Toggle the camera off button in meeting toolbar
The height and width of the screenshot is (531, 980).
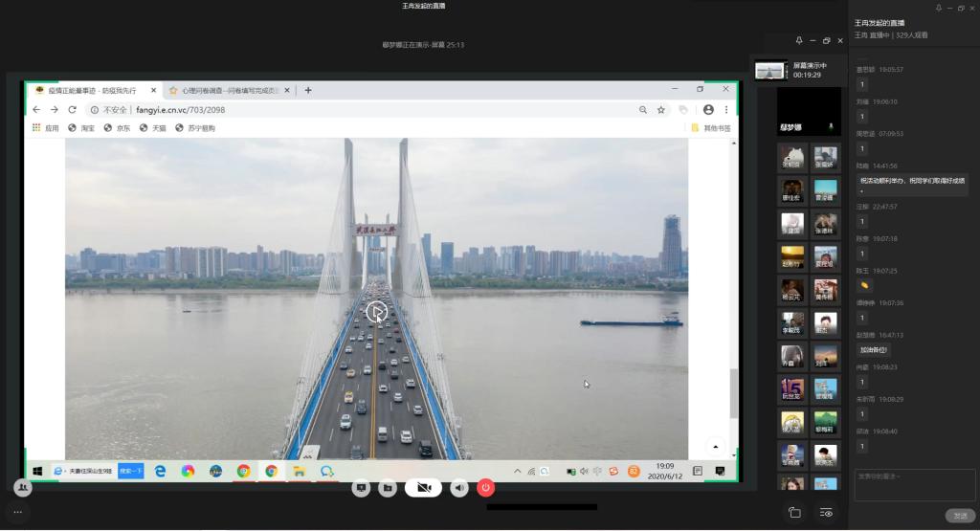coord(423,488)
